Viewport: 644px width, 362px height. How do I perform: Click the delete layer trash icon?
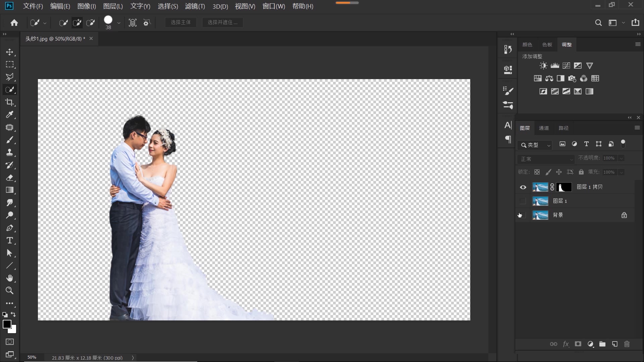[x=627, y=344]
